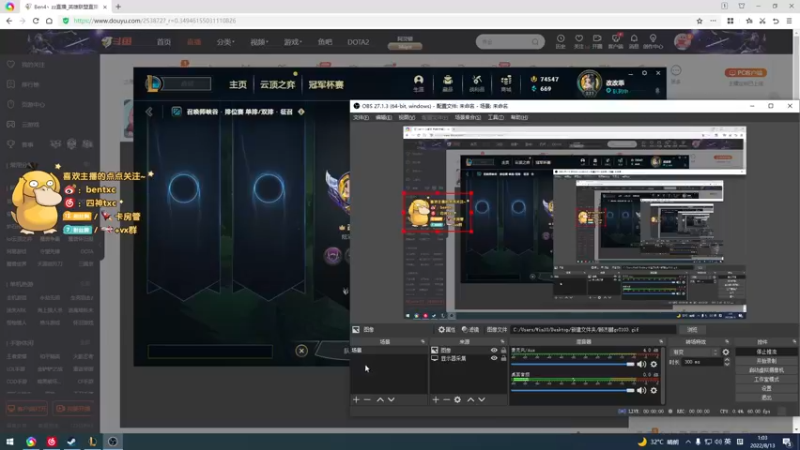The width and height of the screenshot is (800, 450).
Task: Open the scene transition type dropdown
Action: [x=695, y=352]
